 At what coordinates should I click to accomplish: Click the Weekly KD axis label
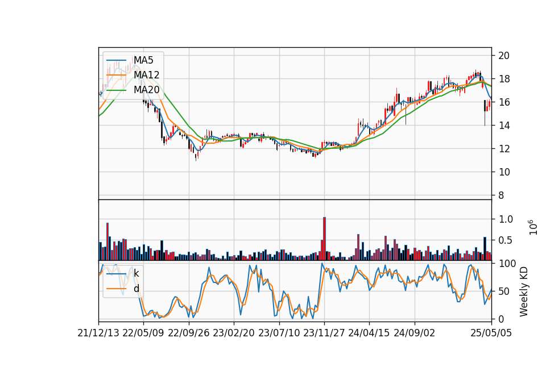tap(524, 291)
